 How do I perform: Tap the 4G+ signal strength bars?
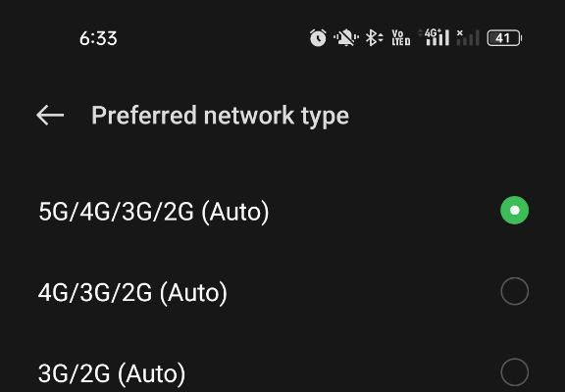pos(434,37)
